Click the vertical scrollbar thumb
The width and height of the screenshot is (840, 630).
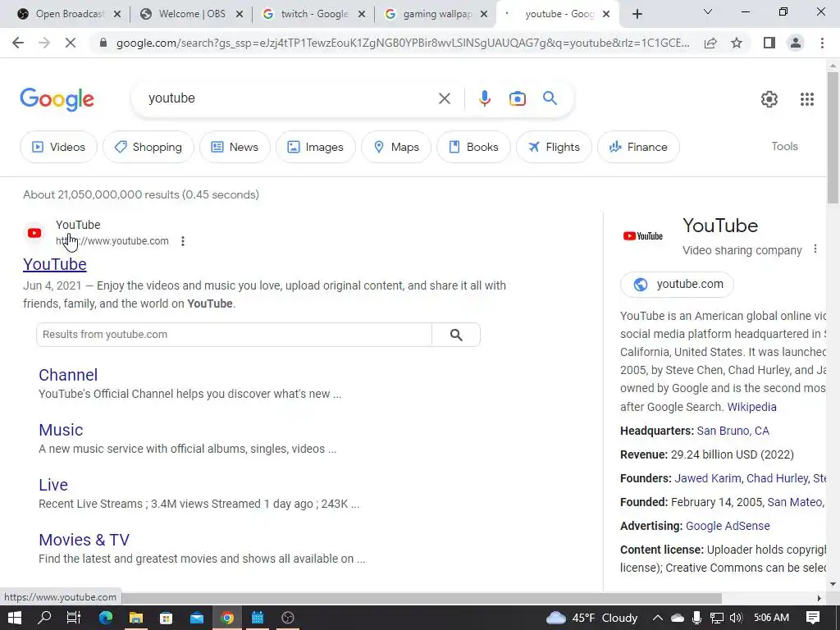pos(833,137)
